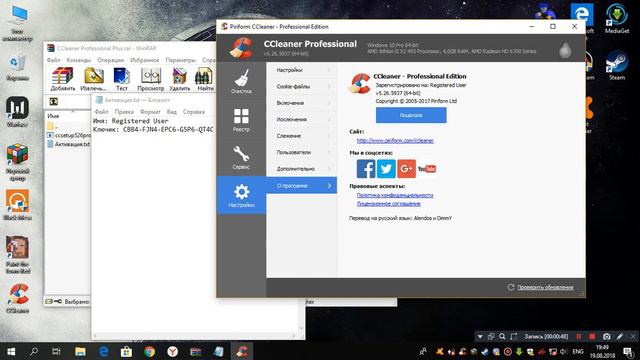640x360 pixels.
Task: Open CCleaner YouTube channel icon
Action: coord(427,169)
